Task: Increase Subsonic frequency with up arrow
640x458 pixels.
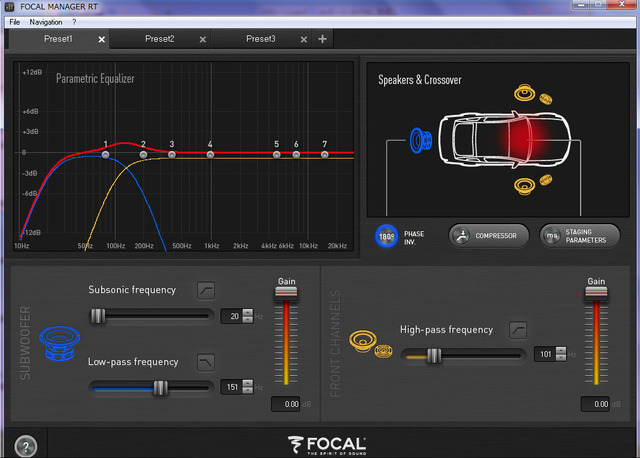Action: click(247, 313)
